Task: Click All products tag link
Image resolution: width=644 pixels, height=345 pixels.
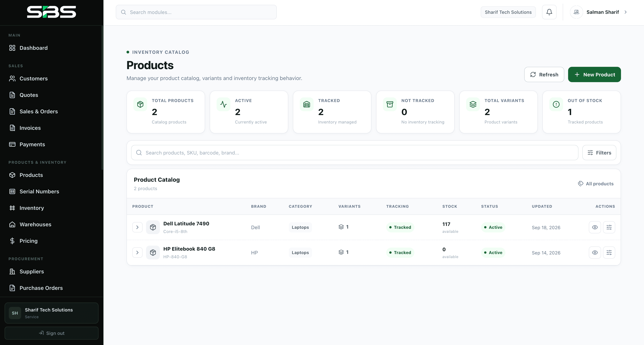Action: 596,183
